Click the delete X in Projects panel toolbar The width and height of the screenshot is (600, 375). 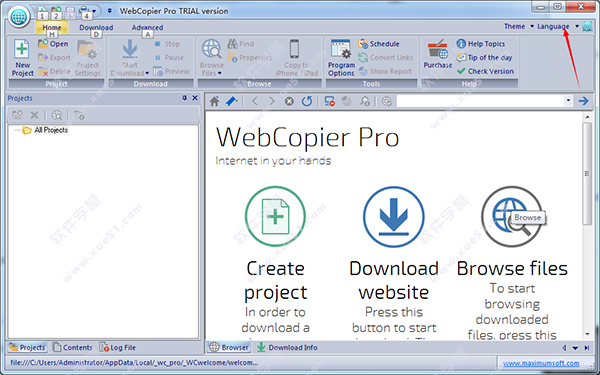coord(34,115)
